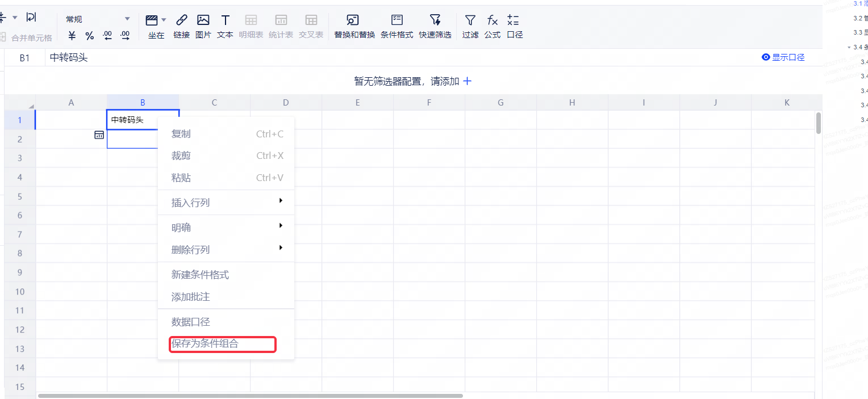Click the 链接 (link) toolbar icon
868x399 pixels.
tap(181, 21)
